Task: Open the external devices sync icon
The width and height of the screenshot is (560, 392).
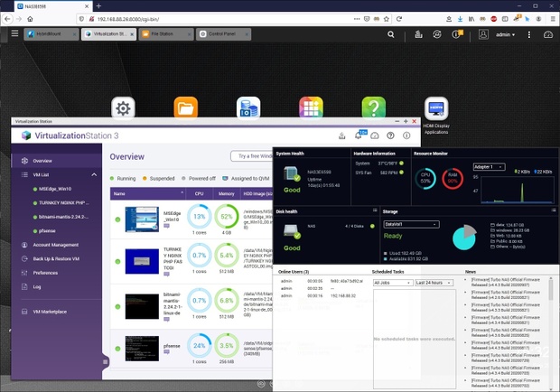Action: pyautogui.click(x=437, y=34)
